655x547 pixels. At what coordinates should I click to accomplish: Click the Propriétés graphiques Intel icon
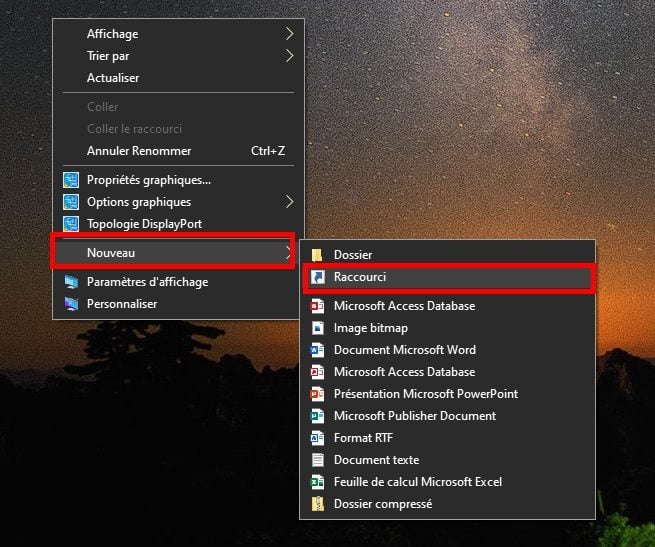click(71, 180)
